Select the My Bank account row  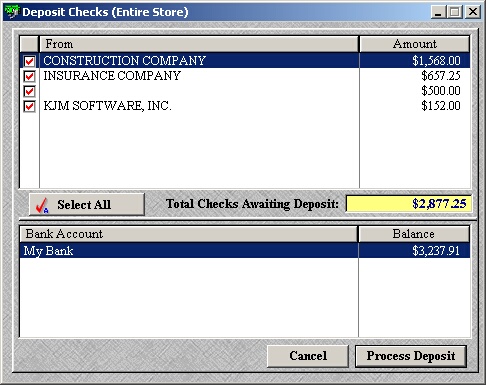[x=245, y=251]
